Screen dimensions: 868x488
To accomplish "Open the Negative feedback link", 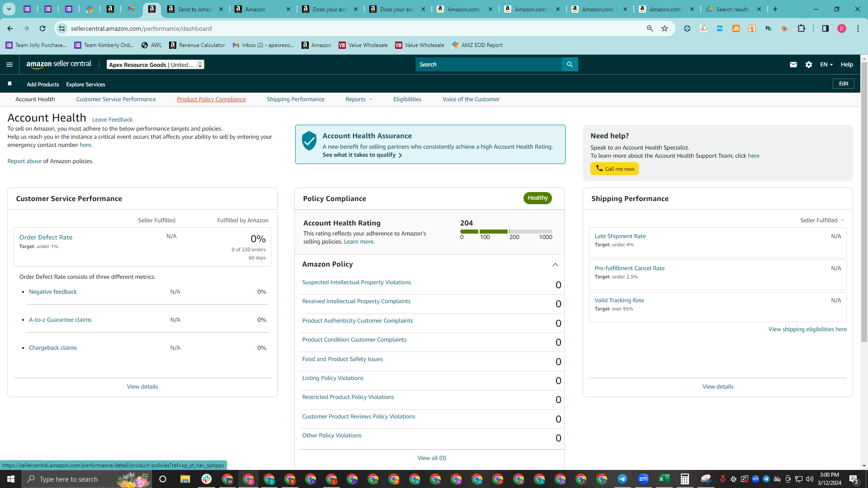I will [x=53, y=292].
